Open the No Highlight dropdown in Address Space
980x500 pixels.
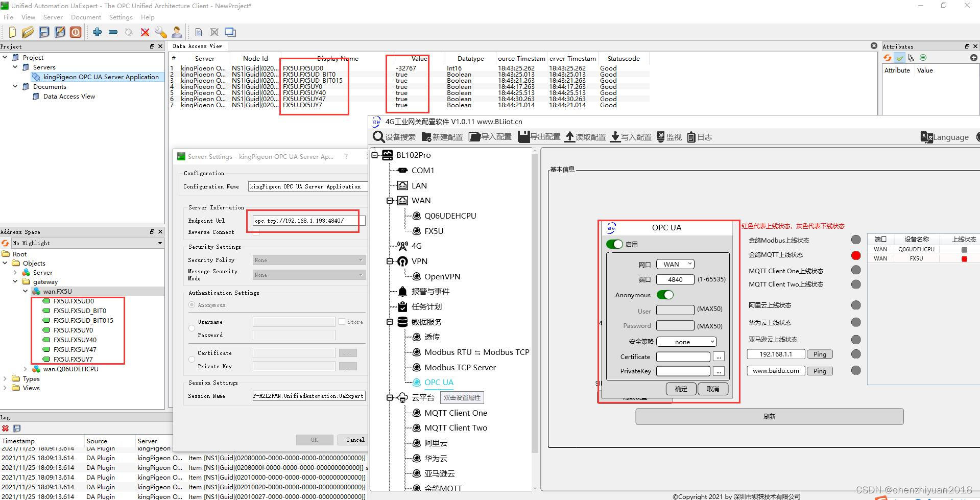click(87, 243)
